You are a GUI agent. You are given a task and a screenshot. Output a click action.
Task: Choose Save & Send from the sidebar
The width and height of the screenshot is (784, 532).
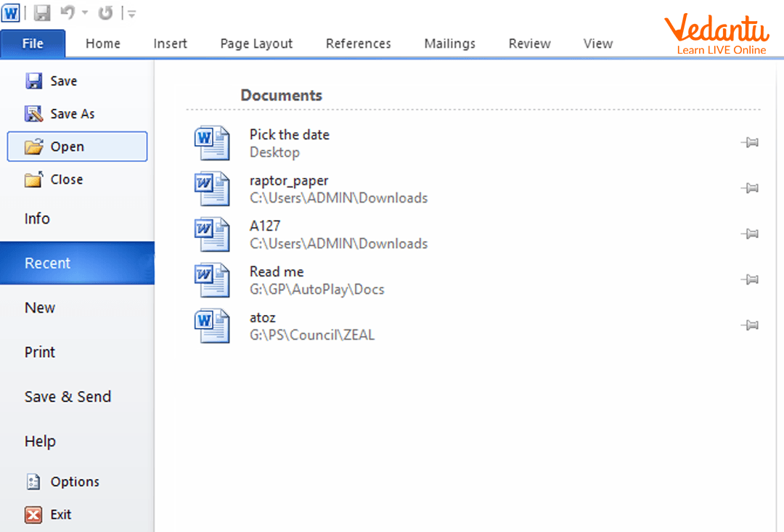click(68, 397)
